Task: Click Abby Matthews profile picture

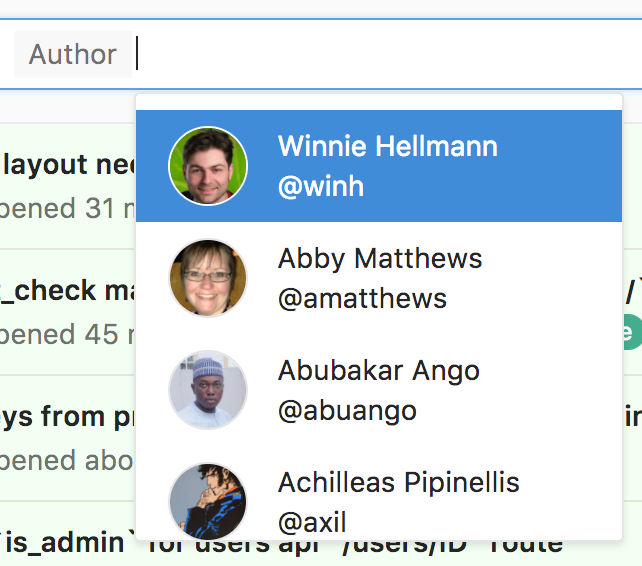Action: click(208, 278)
